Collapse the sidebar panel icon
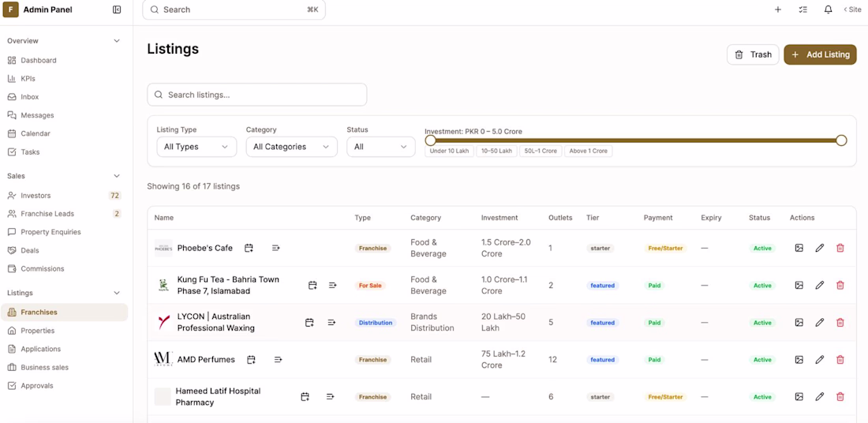This screenshot has height=423, width=868. (x=117, y=9)
